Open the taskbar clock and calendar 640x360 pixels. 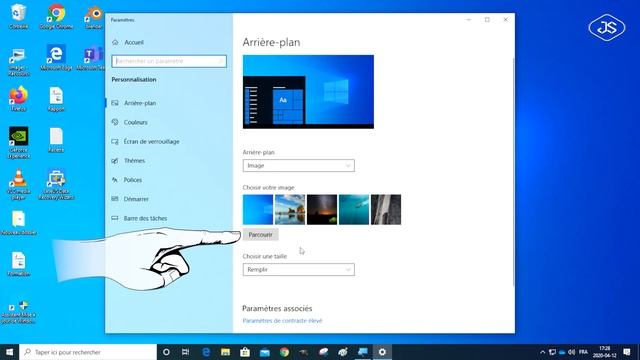(x=604, y=352)
